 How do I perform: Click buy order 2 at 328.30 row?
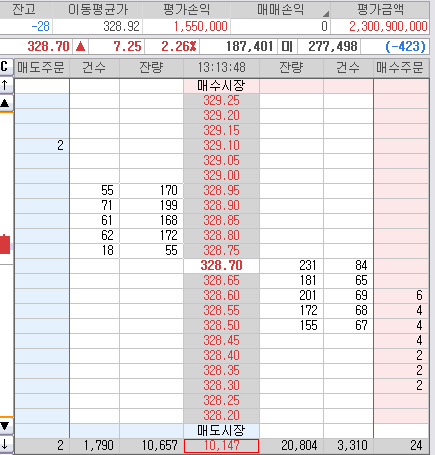[x=401, y=386]
